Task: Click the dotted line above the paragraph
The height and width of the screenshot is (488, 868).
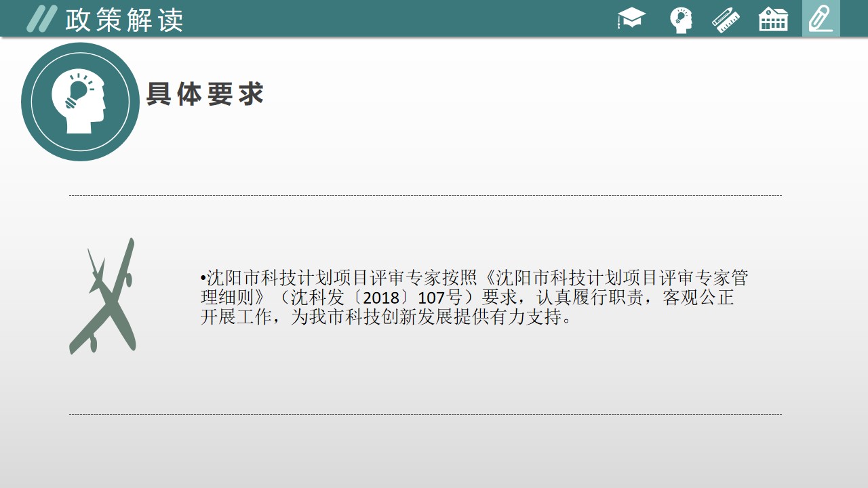Action: tap(425, 195)
